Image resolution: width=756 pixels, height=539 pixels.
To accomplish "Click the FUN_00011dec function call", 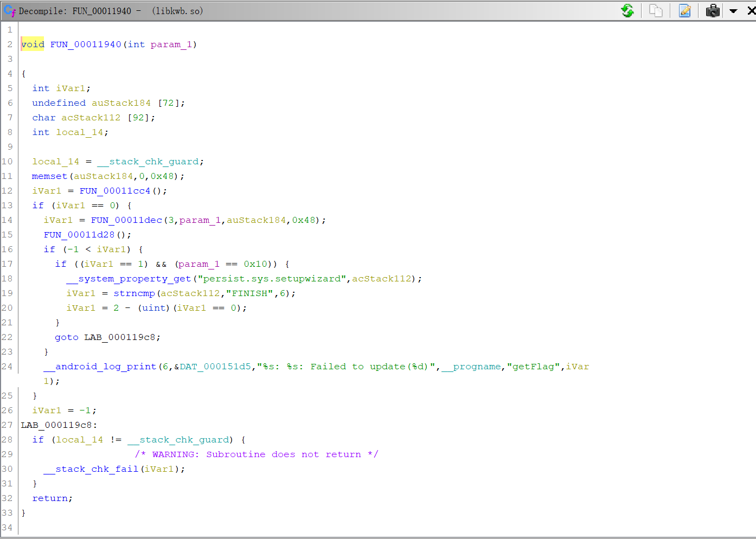I will pyautogui.click(x=126, y=220).
